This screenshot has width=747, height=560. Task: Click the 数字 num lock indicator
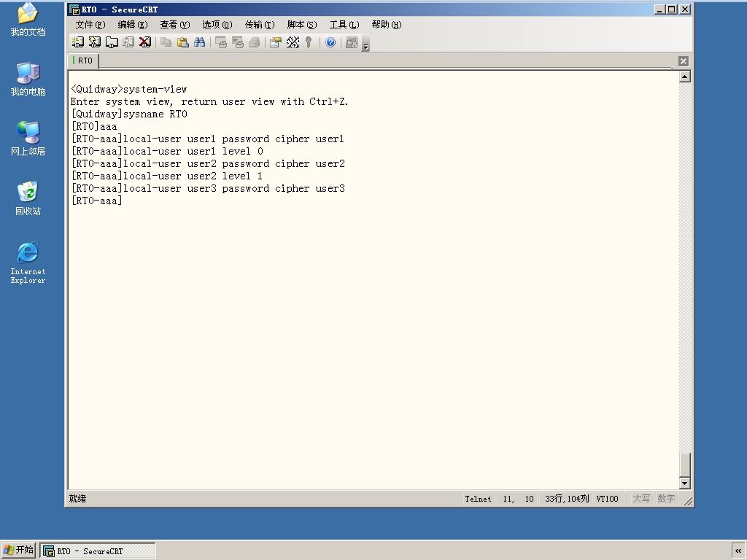tap(666, 499)
